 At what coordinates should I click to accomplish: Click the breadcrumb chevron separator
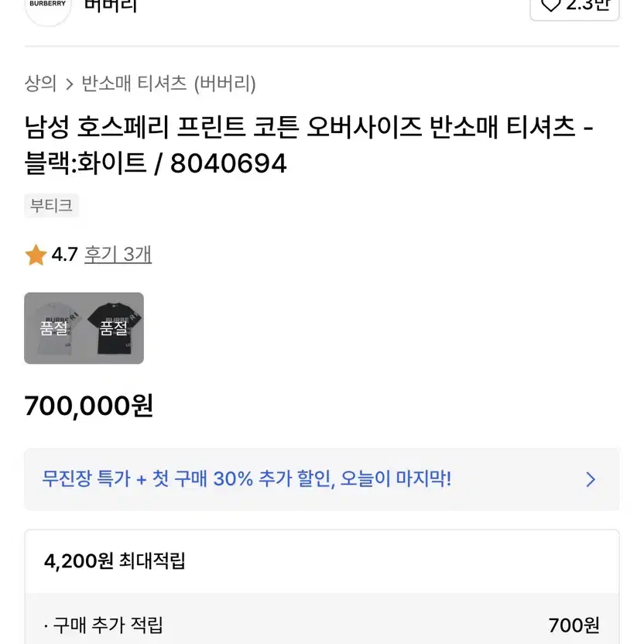[x=69, y=84]
